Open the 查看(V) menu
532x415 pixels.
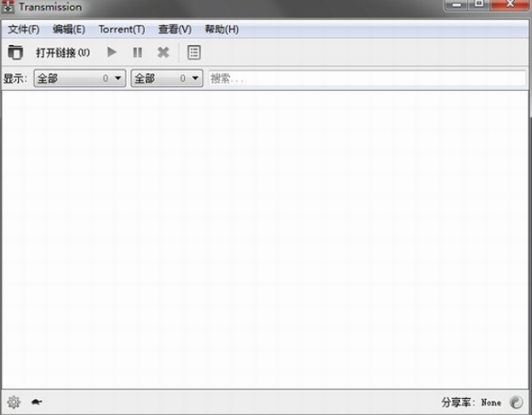pos(174,29)
